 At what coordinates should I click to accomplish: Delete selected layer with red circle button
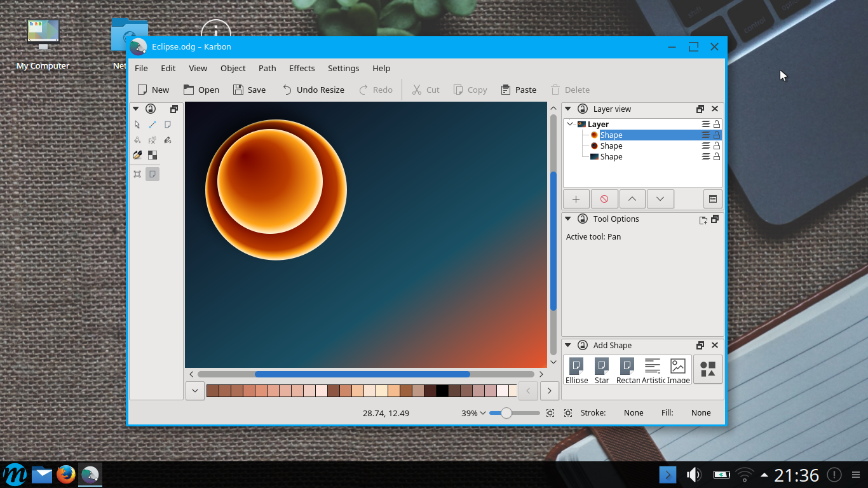coord(604,199)
